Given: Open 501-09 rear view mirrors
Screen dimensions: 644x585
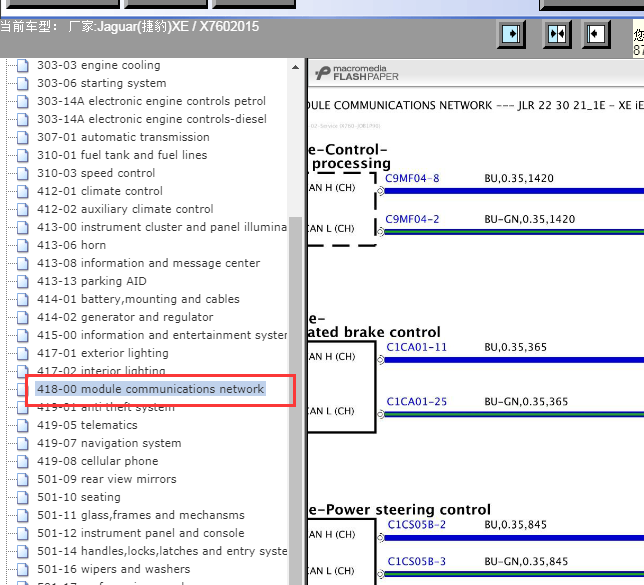Looking at the screenshot, I should (107, 479).
